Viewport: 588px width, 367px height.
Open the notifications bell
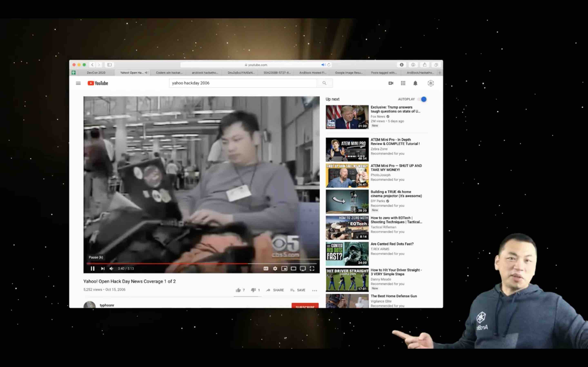(415, 83)
